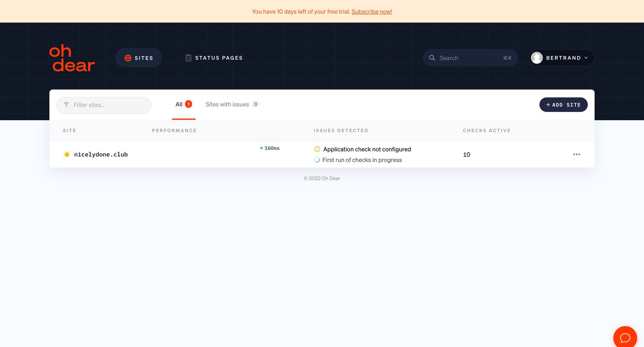
Task: Click the Oh Dear logo
Action: (x=72, y=58)
